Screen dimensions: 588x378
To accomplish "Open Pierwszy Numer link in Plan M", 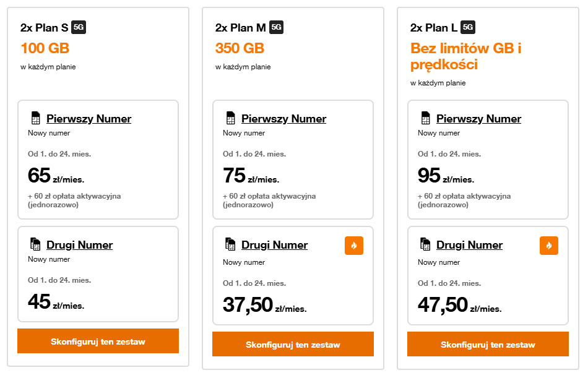I will click(x=284, y=119).
